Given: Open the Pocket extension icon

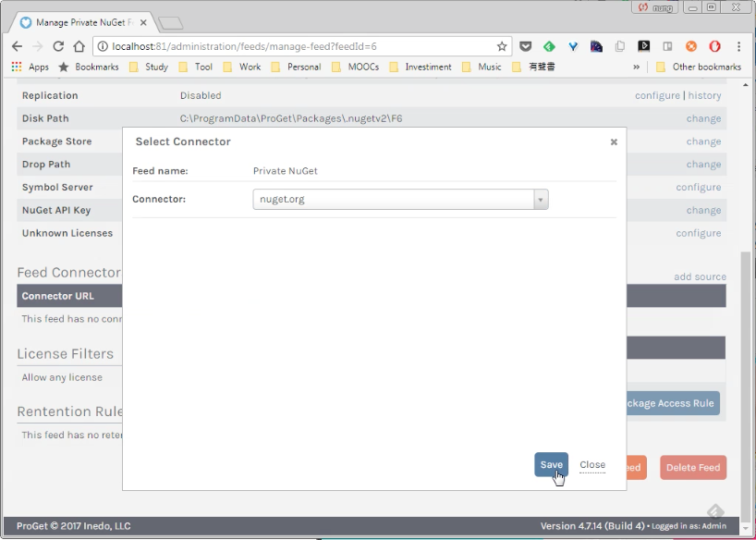Looking at the screenshot, I should (526, 46).
